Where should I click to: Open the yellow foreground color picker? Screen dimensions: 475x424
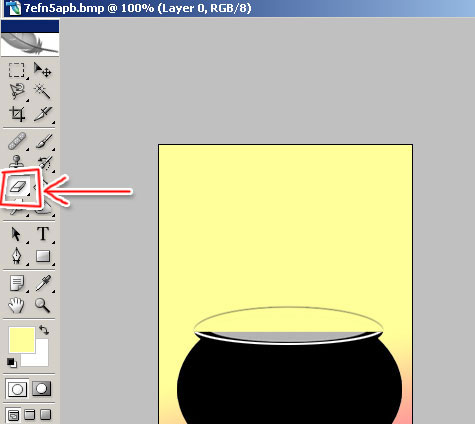click(22, 340)
